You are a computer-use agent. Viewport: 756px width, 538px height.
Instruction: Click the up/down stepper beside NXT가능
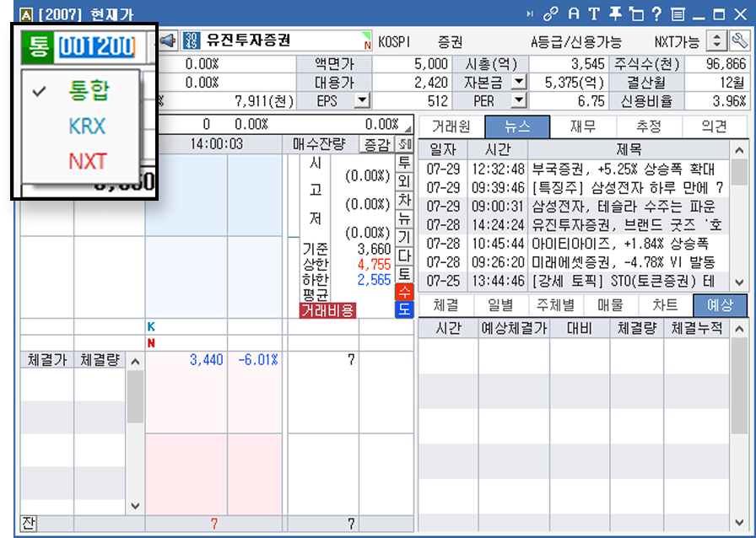pos(716,41)
